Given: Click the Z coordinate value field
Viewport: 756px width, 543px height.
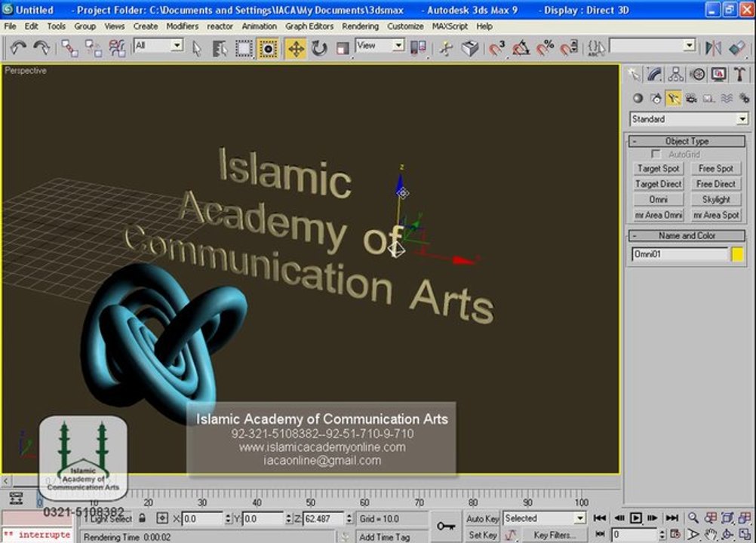Looking at the screenshot, I should (323, 519).
